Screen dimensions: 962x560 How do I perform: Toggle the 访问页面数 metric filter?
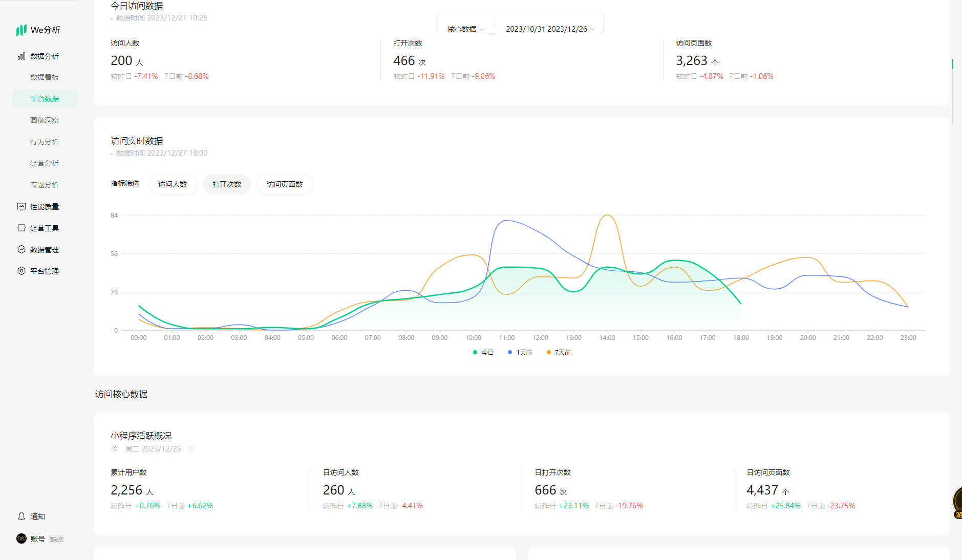point(285,184)
